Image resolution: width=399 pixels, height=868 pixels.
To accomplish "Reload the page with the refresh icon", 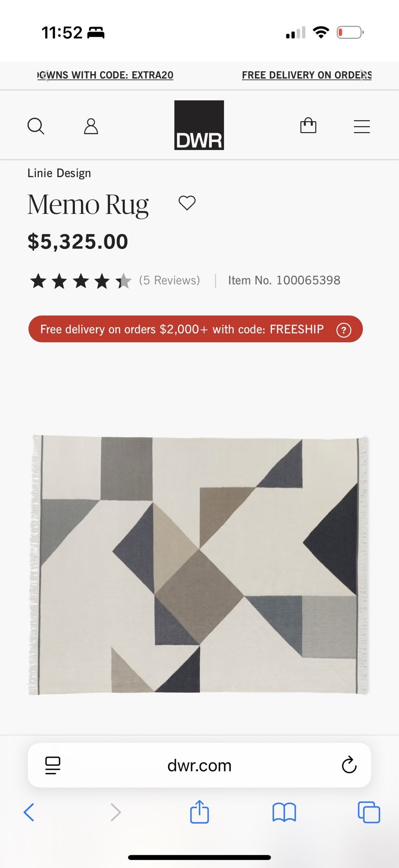I will coord(348,765).
